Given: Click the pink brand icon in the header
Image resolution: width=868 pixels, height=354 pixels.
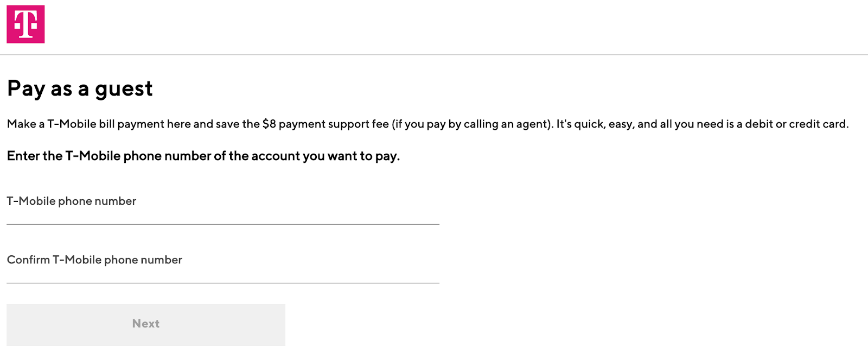Looking at the screenshot, I should tap(25, 24).
